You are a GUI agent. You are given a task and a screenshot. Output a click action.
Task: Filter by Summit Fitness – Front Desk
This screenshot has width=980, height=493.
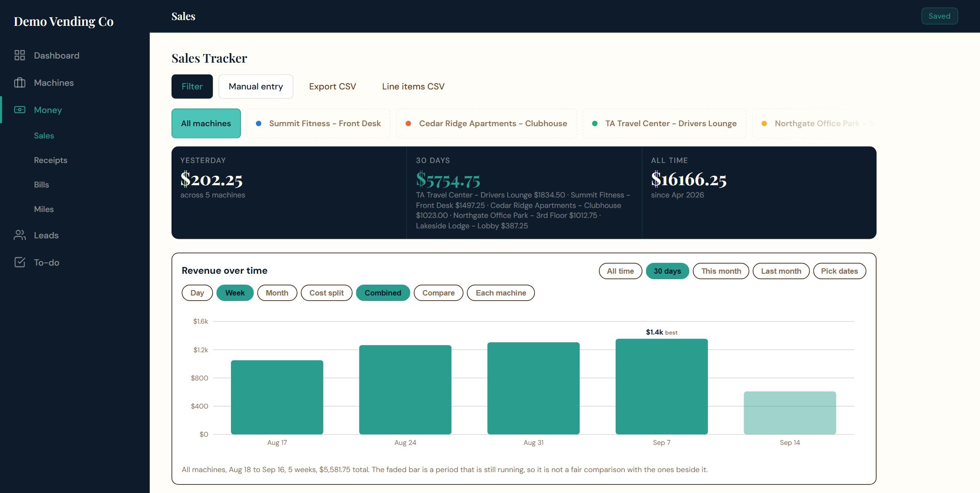pyautogui.click(x=318, y=123)
